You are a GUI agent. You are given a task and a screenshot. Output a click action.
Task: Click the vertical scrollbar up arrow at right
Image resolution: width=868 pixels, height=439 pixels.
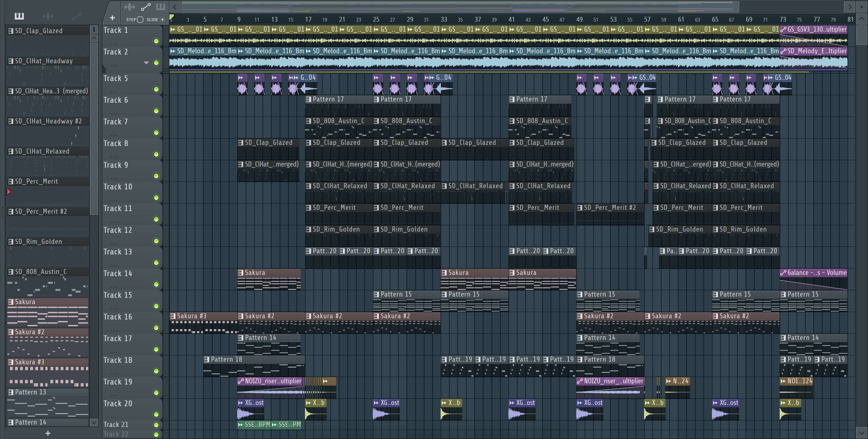862,18
